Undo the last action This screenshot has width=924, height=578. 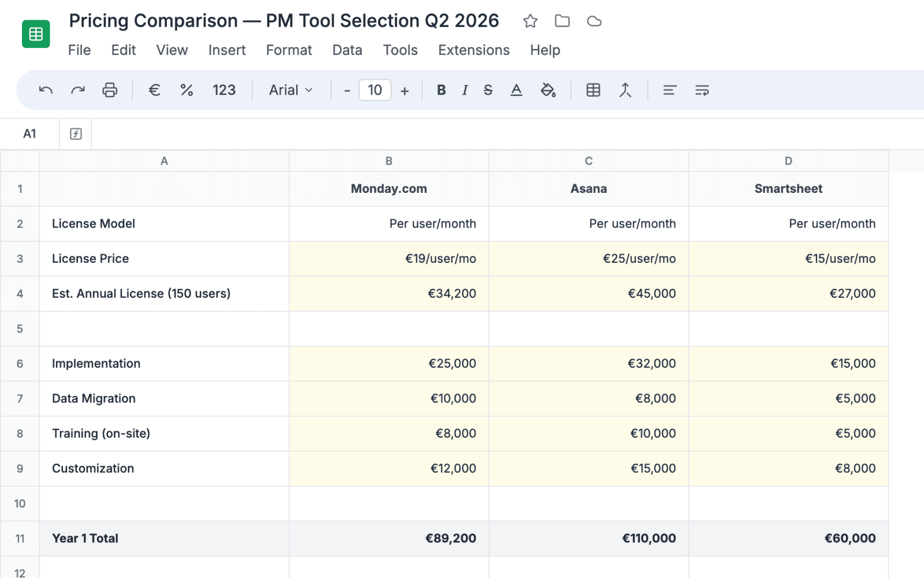[46, 90]
